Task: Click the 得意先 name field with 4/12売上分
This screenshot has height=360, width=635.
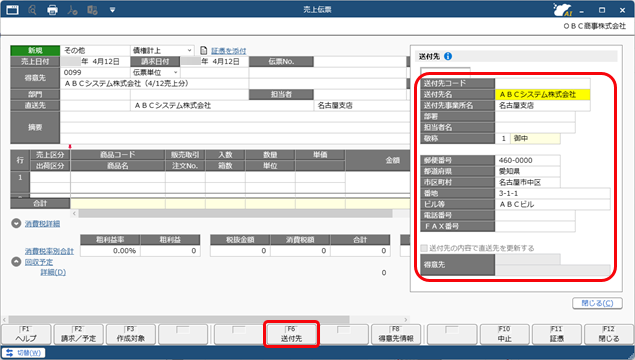Action: click(154, 83)
